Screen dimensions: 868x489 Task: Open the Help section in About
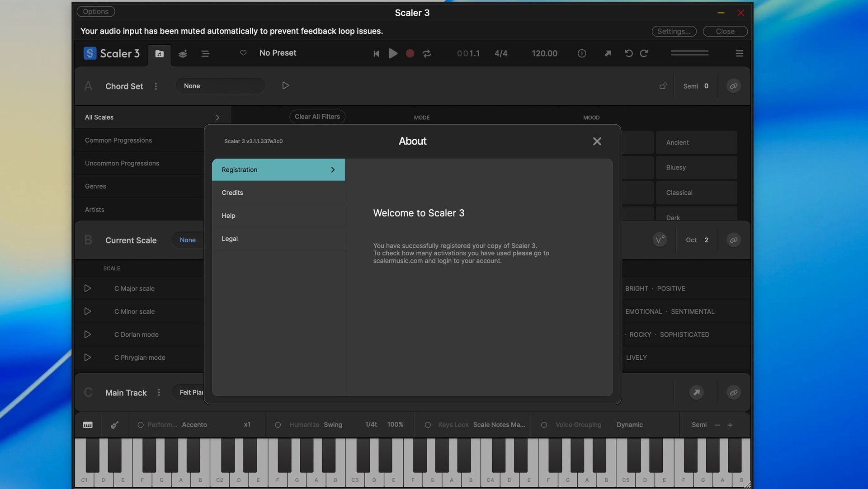[x=278, y=216]
